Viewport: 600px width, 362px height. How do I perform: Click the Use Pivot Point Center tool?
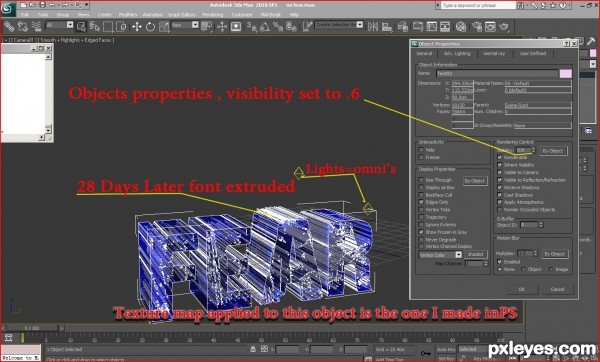click(x=207, y=26)
